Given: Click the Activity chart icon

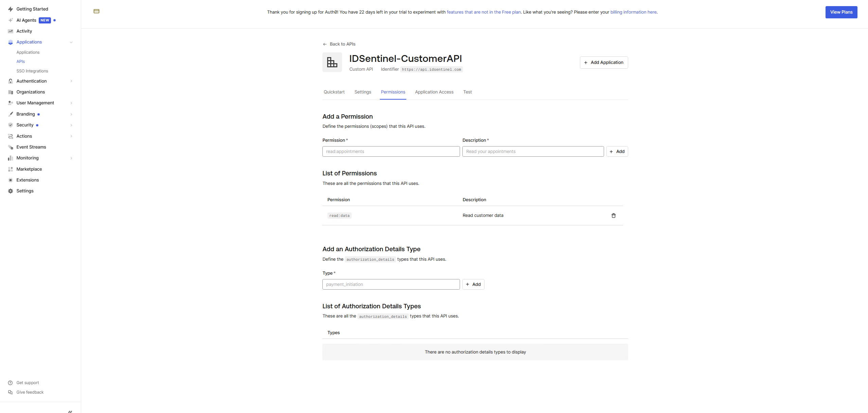Looking at the screenshot, I should coord(11,31).
